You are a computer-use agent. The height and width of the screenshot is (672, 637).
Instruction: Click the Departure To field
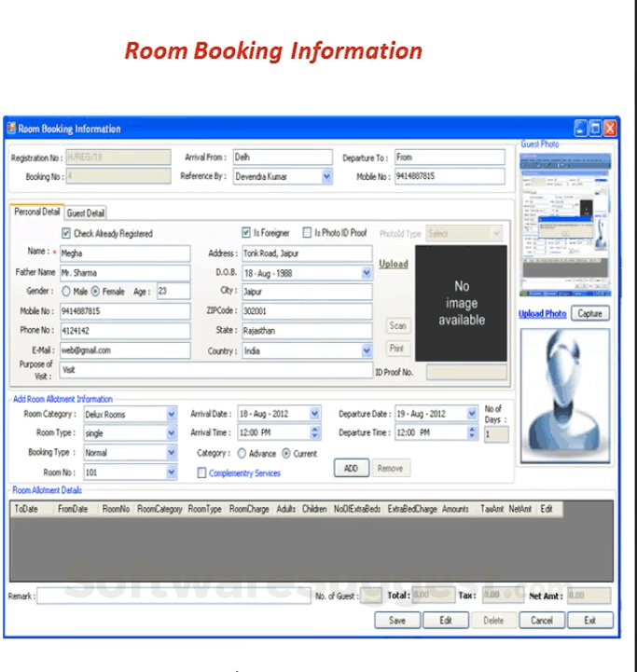coord(450,157)
